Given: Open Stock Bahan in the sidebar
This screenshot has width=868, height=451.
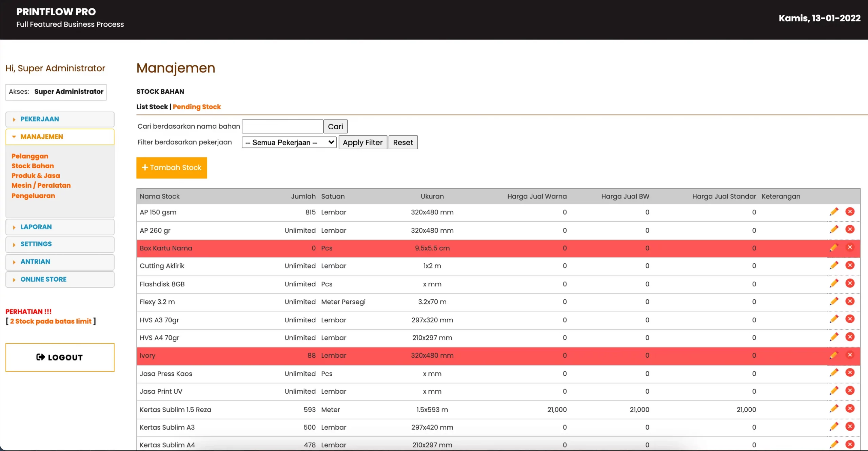Looking at the screenshot, I should coord(33,166).
